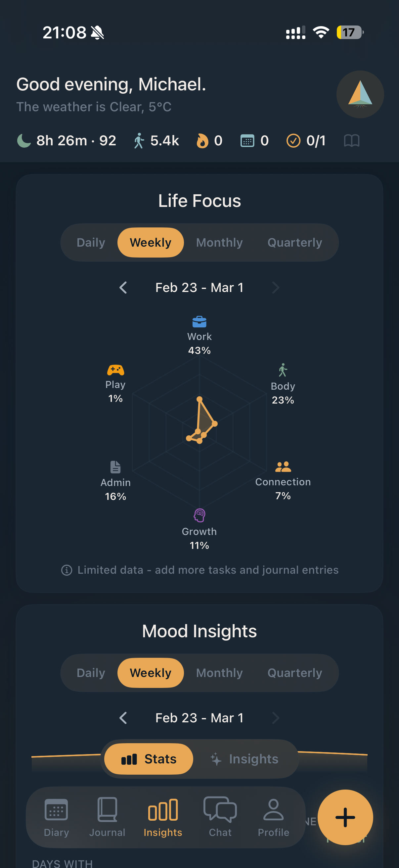Go back a week in Mood Insights

(123, 718)
